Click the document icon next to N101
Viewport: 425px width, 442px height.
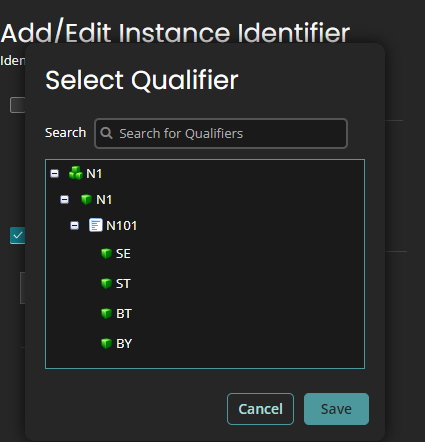(96, 225)
